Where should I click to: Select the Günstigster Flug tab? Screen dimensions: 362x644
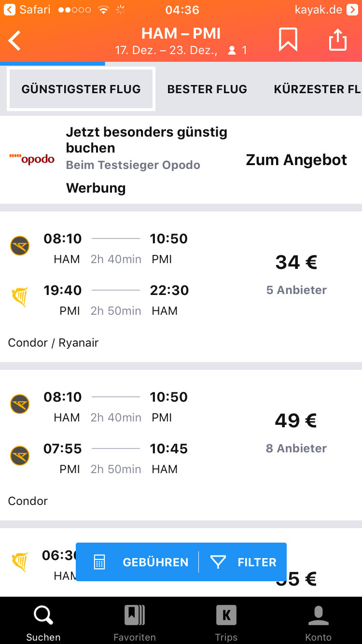[x=81, y=89]
